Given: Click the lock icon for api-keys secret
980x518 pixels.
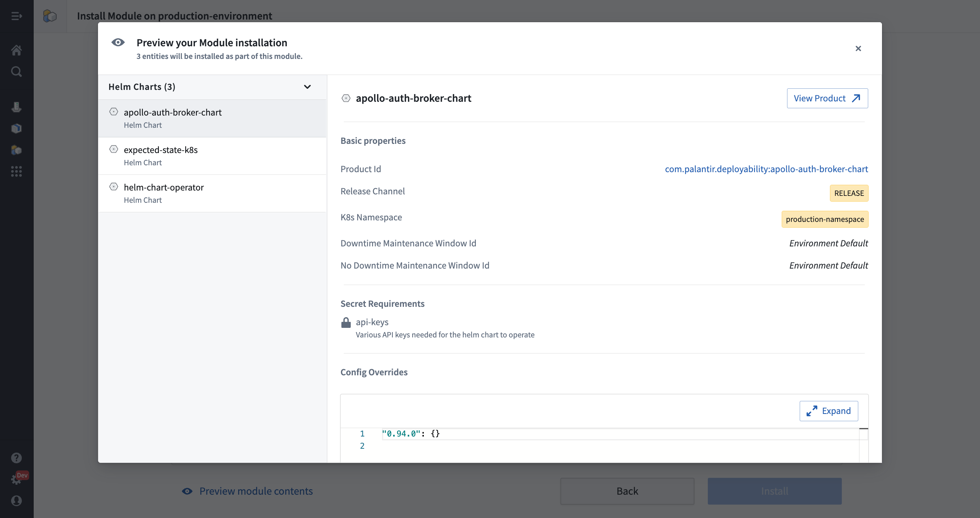Looking at the screenshot, I should [345, 323].
